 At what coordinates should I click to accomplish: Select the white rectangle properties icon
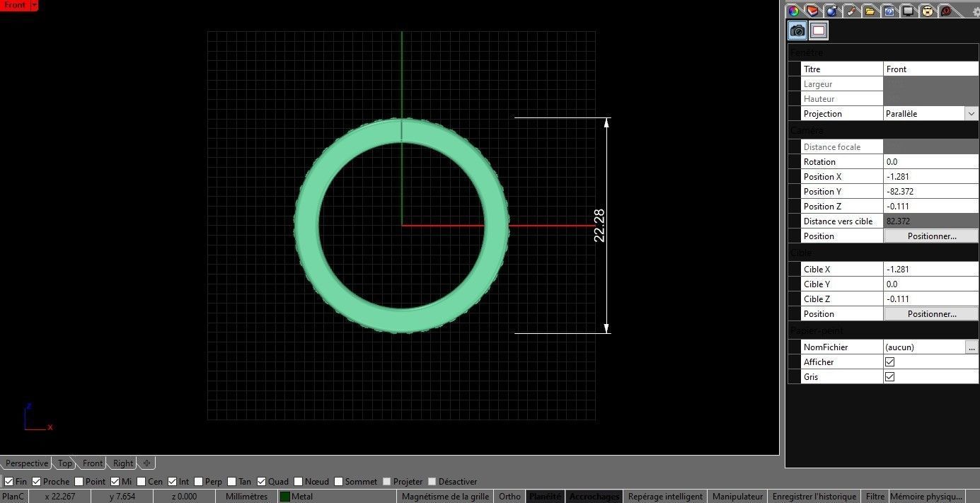819,30
